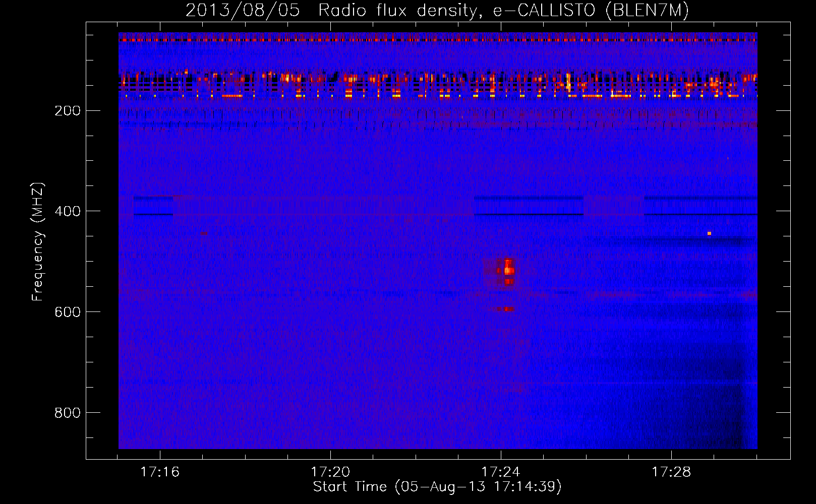Click the Frequency (MHZ) axis title
The width and height of the screenshot is (816, 504).
pos(38,242)
